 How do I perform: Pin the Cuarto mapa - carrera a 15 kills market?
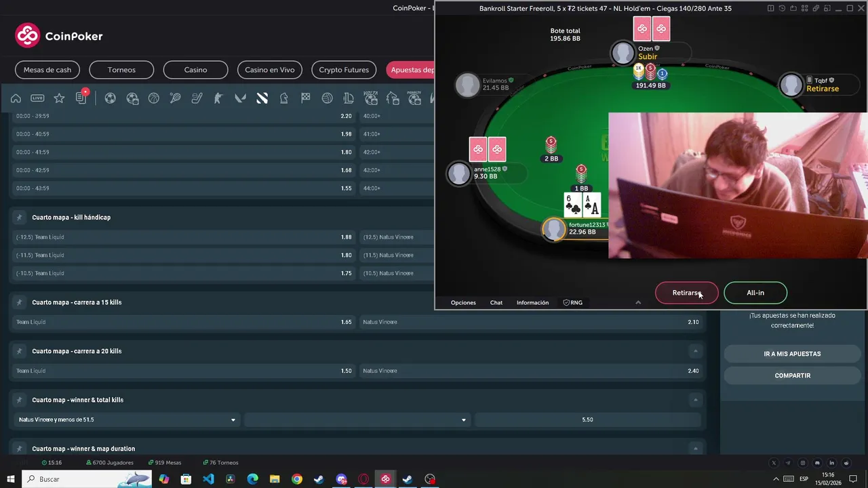(x=20, y=302)
